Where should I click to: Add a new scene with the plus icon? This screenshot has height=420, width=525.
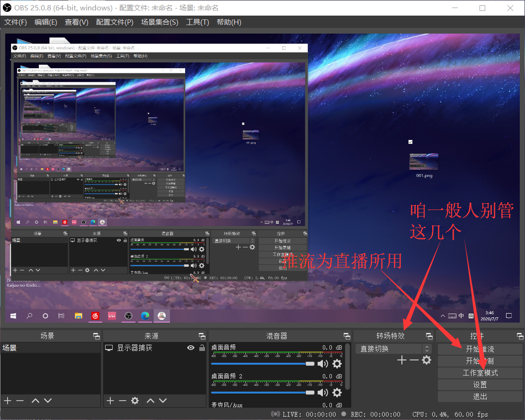8,400
